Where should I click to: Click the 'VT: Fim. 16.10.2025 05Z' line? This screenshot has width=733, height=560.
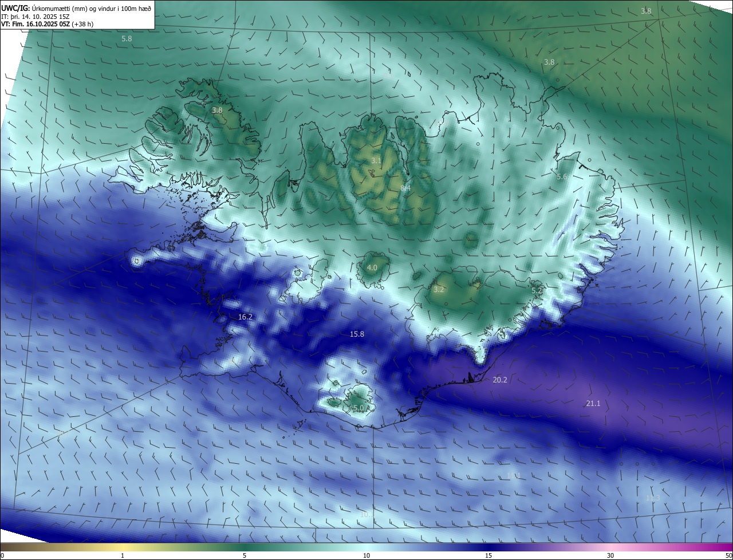(x=36, y=23)
